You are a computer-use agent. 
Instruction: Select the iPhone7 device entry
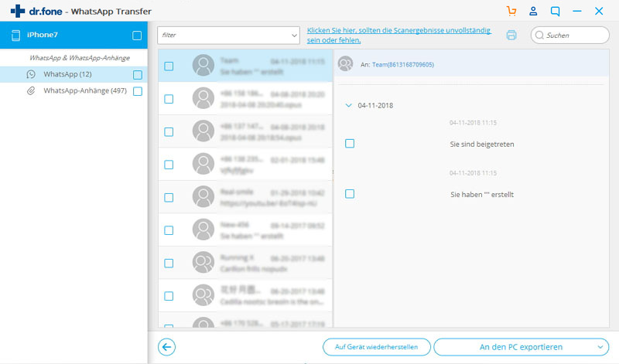[74, 35]
